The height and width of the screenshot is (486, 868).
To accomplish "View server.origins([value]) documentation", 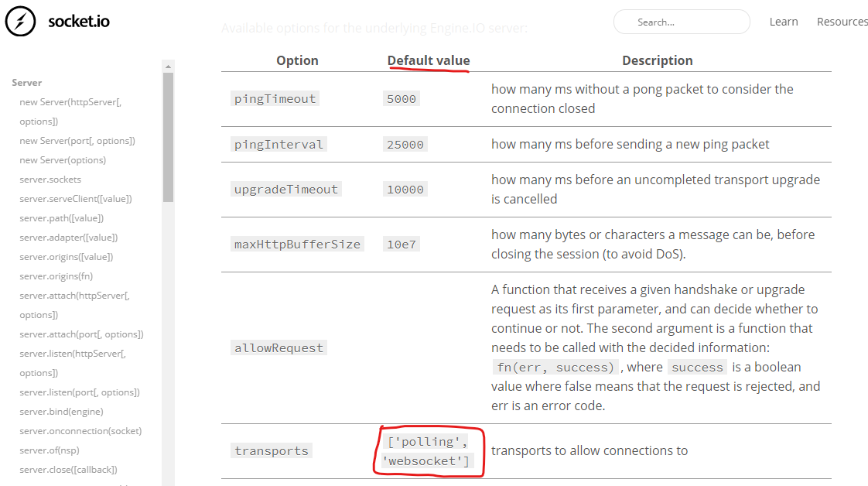I will (x=67, y=256).
